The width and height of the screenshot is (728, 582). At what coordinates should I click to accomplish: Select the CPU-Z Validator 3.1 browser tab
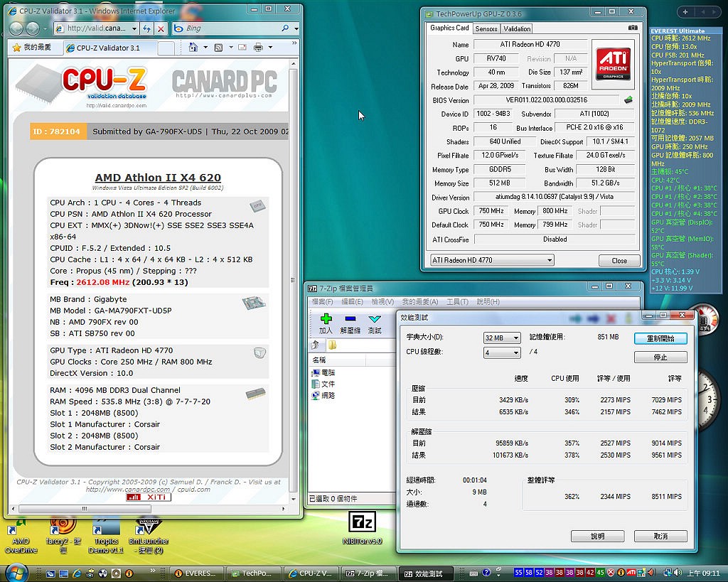[x=109, y=48]
